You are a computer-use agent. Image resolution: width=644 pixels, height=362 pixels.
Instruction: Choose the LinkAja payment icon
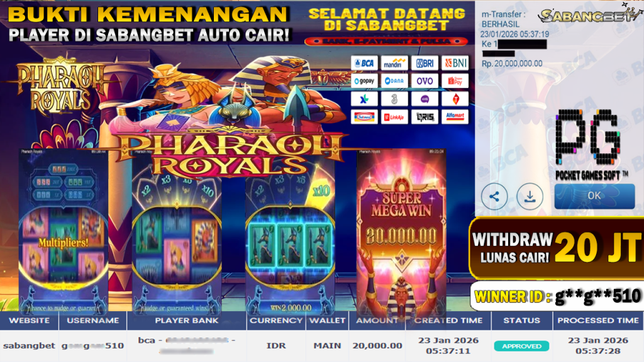[394, 117]
